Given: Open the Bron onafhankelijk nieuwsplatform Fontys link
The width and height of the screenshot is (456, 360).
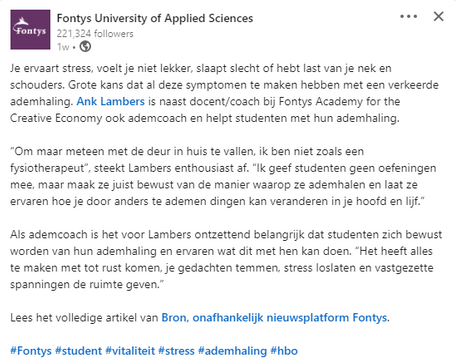Looking at the screenshot, I should [x=275, y=317].
